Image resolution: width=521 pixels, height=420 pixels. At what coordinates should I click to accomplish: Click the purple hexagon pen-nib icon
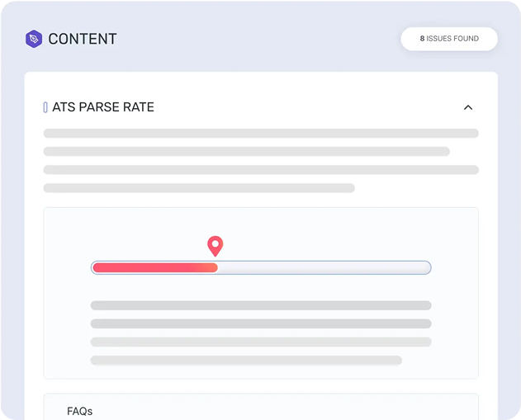coord(34,39)
